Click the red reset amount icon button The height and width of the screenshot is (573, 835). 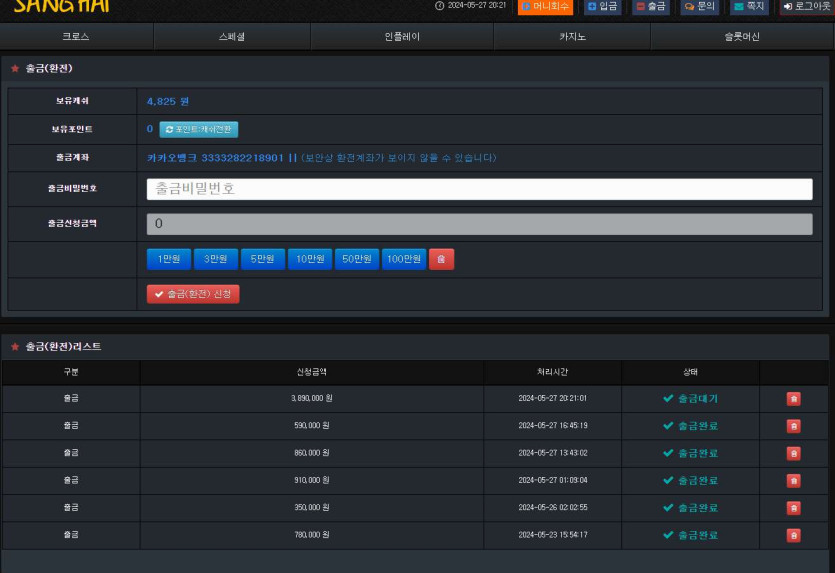coord(441,259)
